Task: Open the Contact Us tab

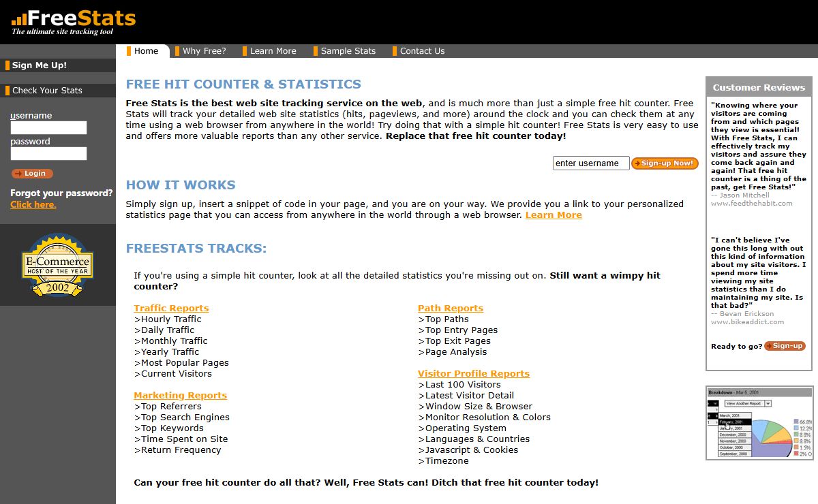Action: click(x=422, y=51)
